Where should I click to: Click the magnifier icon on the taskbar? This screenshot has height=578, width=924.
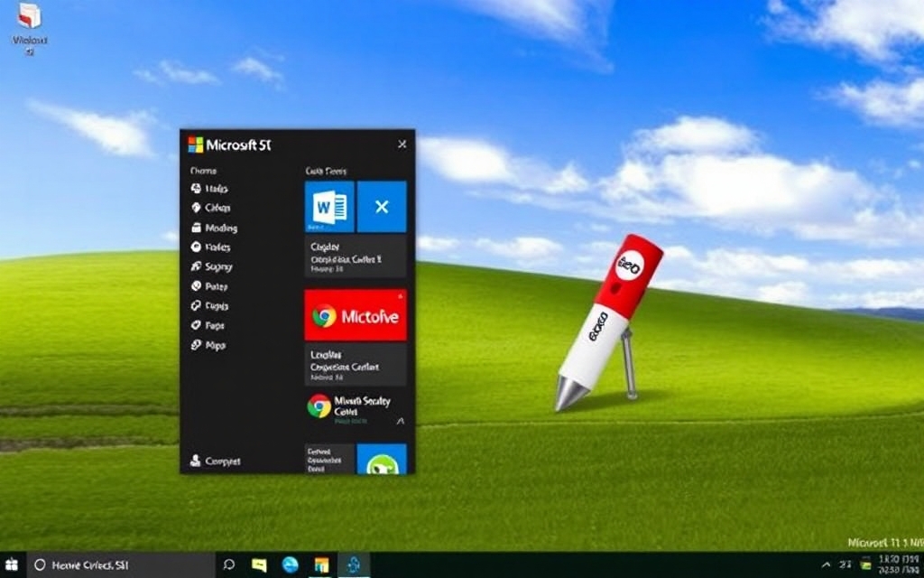(228, 565)
